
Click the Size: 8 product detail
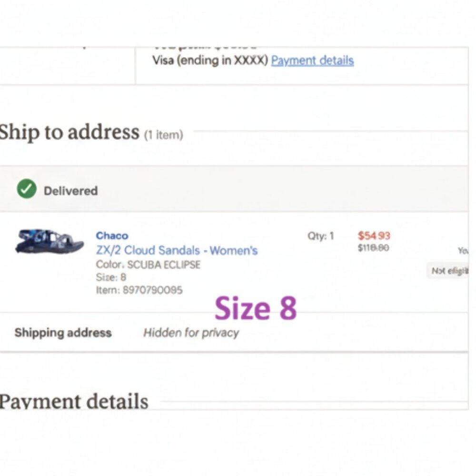[111, 277]
